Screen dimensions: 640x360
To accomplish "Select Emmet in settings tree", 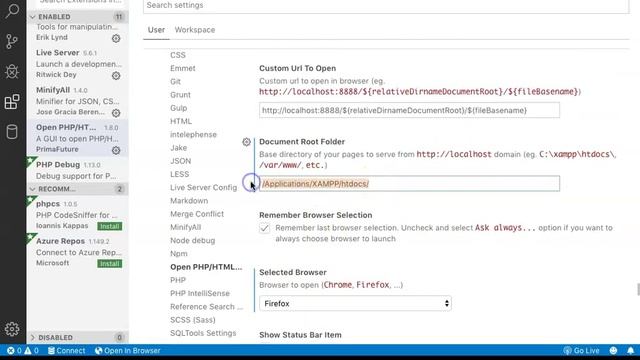I will tap(183, 68).
